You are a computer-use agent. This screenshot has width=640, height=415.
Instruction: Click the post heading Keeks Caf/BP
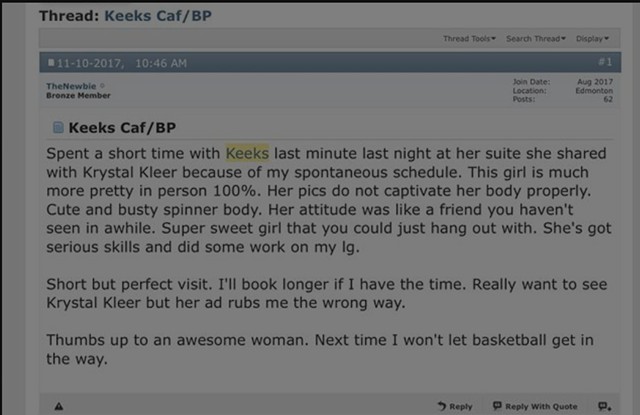pos(122,128)
